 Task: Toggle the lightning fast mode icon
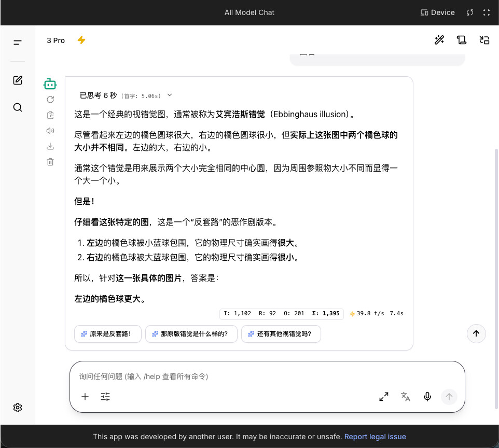(x=81, y=40)
